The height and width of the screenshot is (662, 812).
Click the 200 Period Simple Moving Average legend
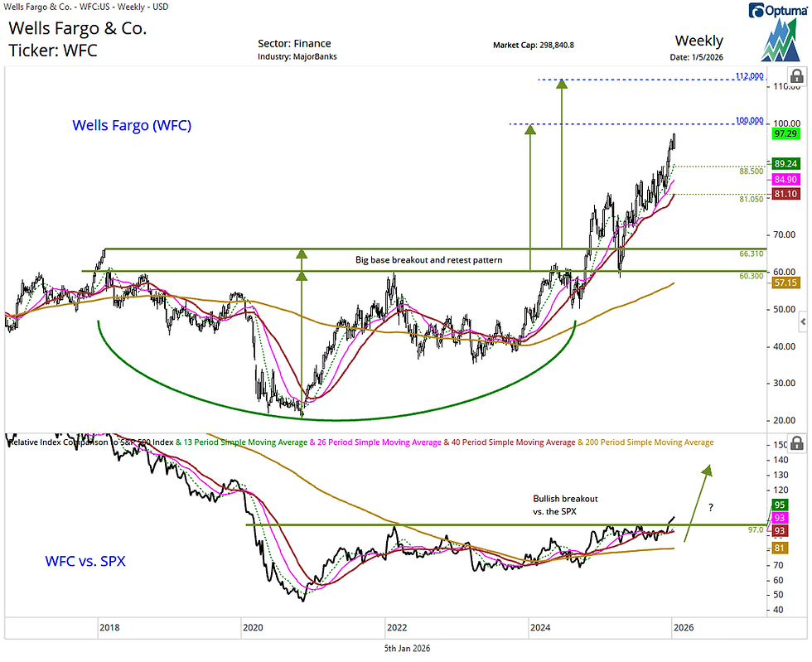point(650,442)
